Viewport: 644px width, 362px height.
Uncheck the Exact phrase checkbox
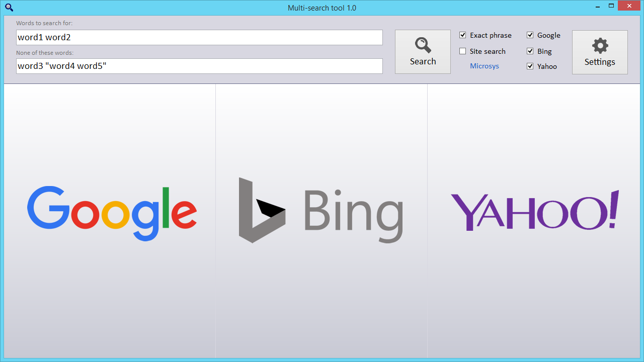tap(463, 35)
